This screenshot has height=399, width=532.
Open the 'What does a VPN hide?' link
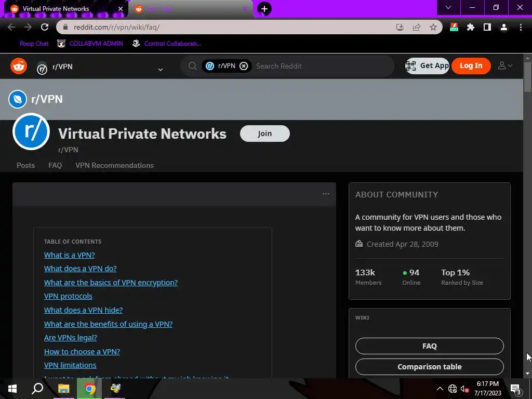84,310
